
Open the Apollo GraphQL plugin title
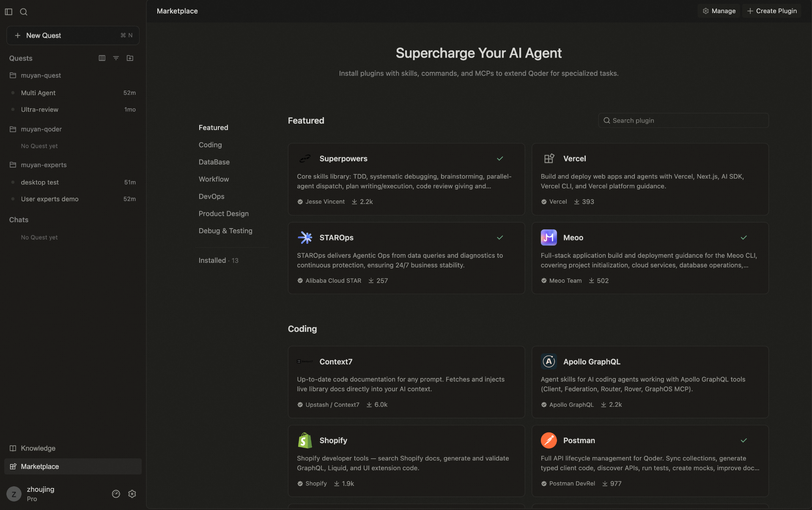[592, 361]
